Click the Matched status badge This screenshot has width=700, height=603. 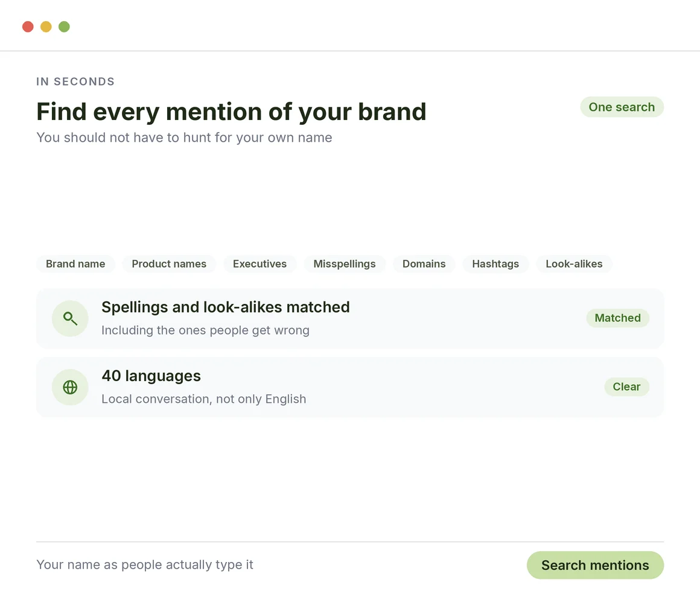(x=618, y=318)
